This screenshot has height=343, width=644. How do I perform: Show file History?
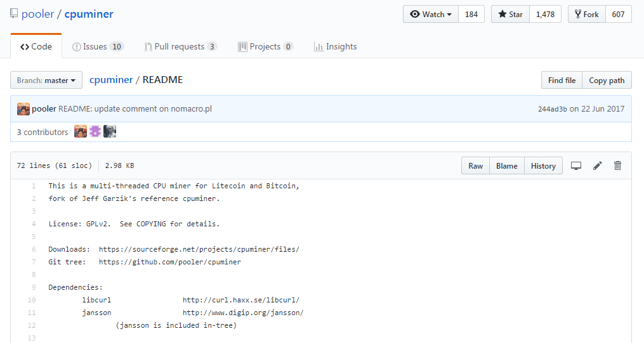[x=543, y=166]
